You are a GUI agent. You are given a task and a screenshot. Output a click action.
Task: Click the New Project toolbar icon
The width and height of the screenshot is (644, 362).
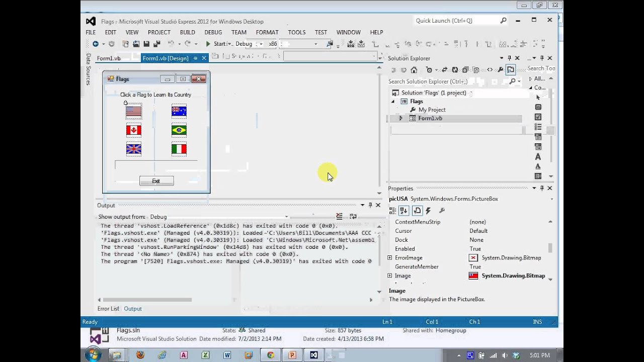[x=126, y=44]
